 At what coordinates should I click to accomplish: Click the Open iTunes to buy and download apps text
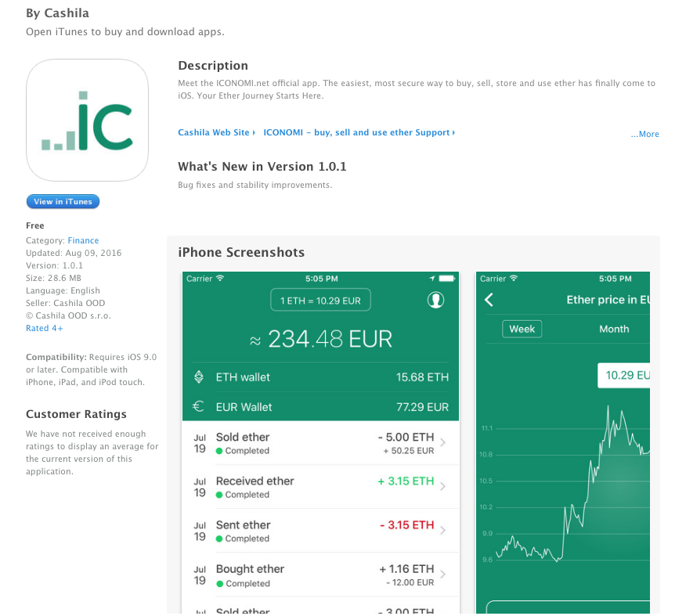(x=125, y=32)
